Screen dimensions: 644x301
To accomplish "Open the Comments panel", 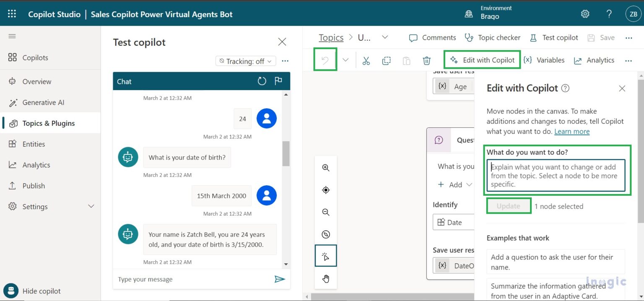I will pyautogui.click(x=432, y=37).
